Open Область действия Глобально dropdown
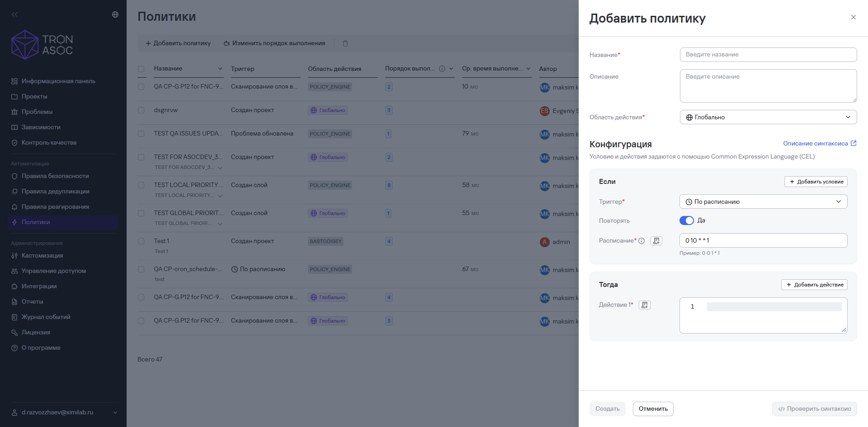This screenshot has width=868, height=427. [768, 117]
